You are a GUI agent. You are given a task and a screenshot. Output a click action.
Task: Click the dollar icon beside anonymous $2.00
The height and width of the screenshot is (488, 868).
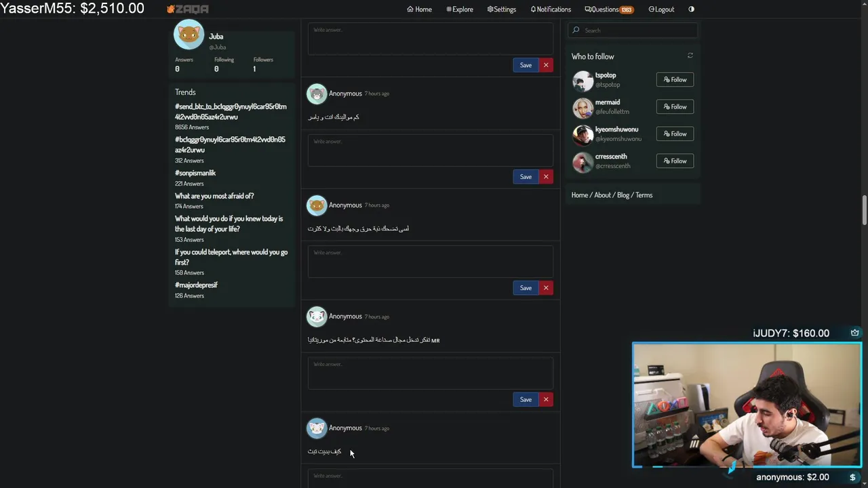tap(853, 477)
